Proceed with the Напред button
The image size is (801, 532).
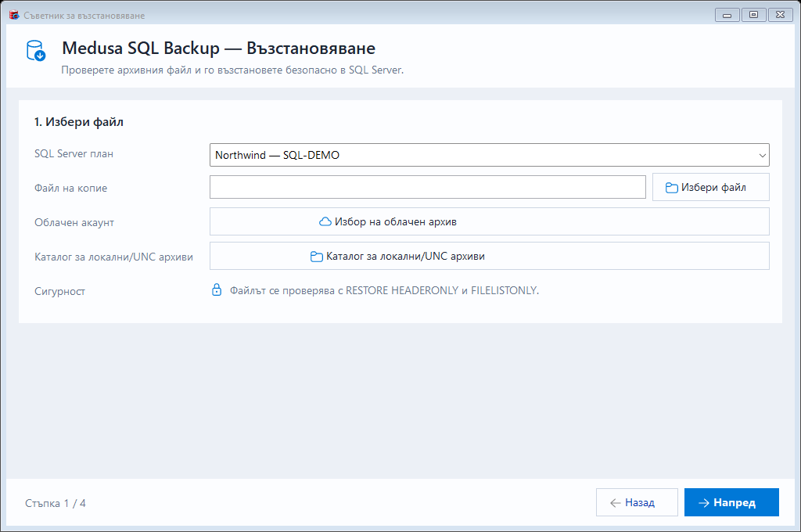(731, 502)
